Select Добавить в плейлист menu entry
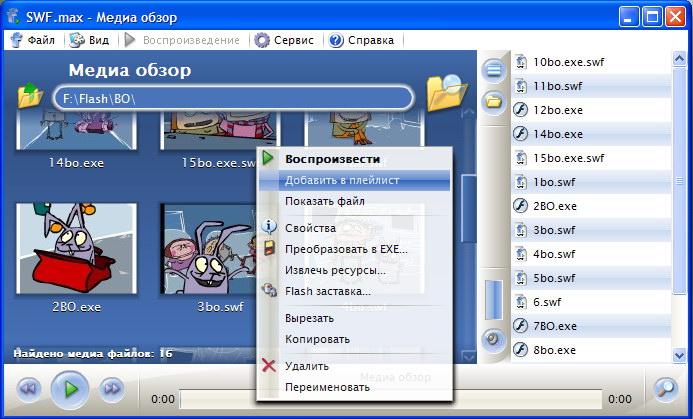Image resolution: width=693 pixels, height=419 pixels. (x=354, y=180)
